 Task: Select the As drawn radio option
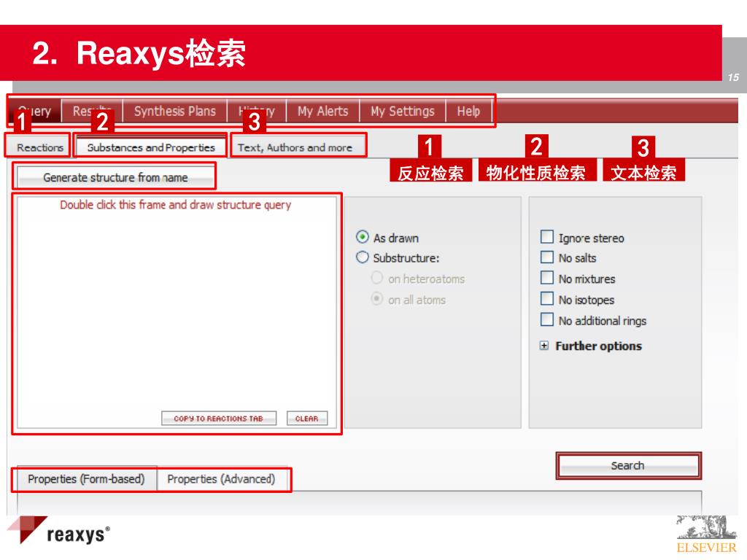coord(362,237)
